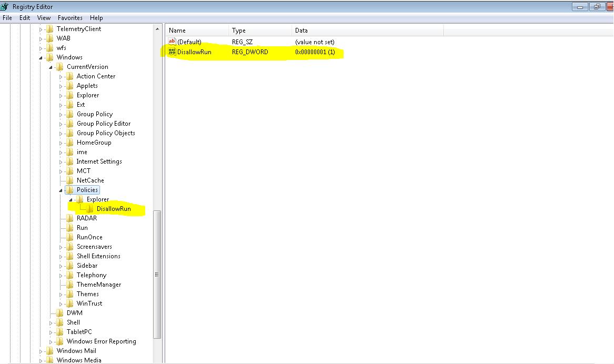
Task: Select the Shell key
Action: (73, 322)
